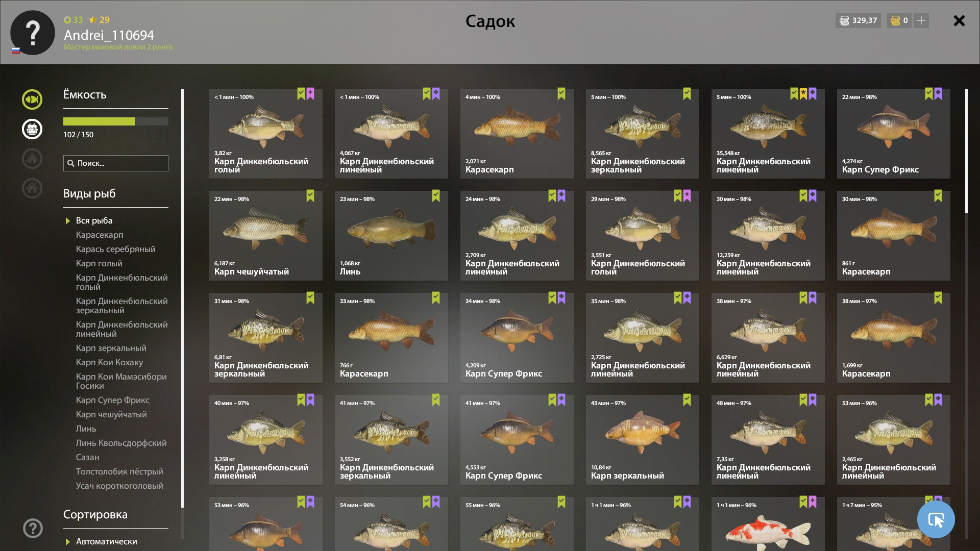The height and width of the screenshot is (551, 980).
Task: Open the fish list icon in sidebar
Action: [x=32, y=99]
